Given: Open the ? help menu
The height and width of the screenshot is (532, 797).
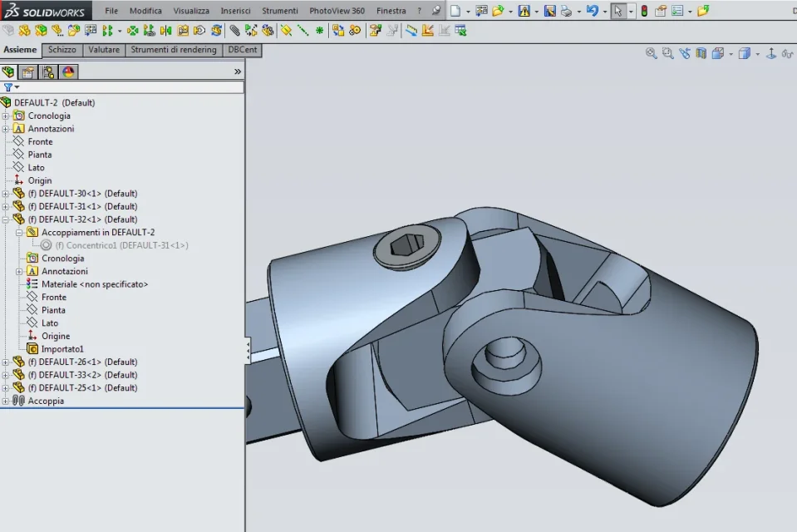Looking at the screenshot, I should tap(420, 11).
